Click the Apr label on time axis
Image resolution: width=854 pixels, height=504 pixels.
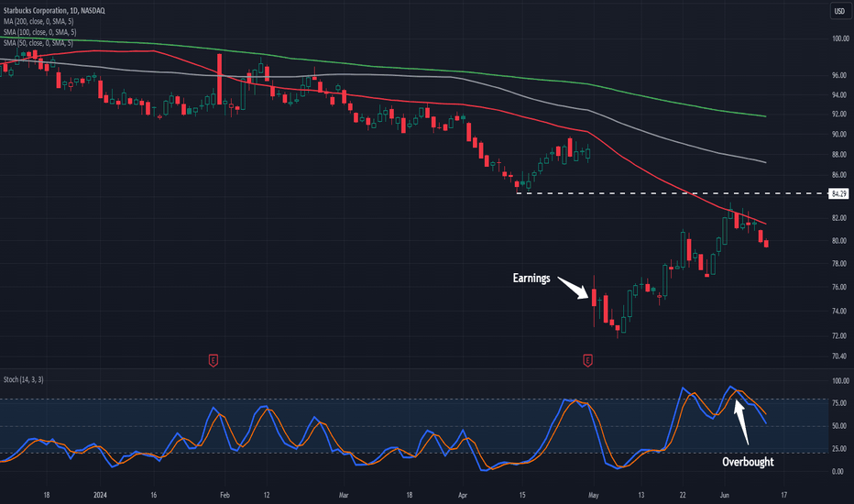(463, 495)
